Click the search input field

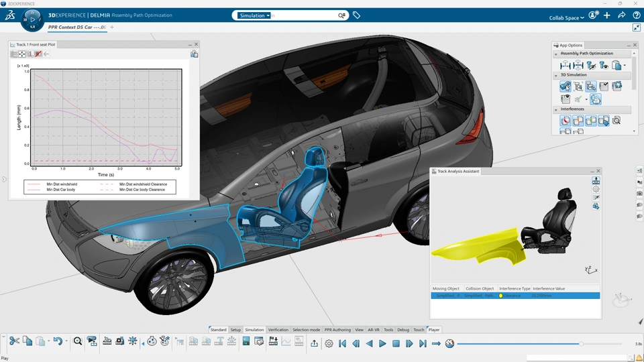click(305, 15)
